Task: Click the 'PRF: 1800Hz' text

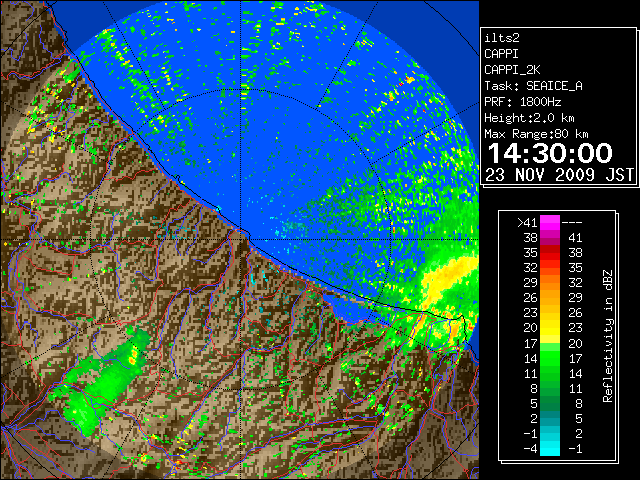Action: click(x=522, y=102)
